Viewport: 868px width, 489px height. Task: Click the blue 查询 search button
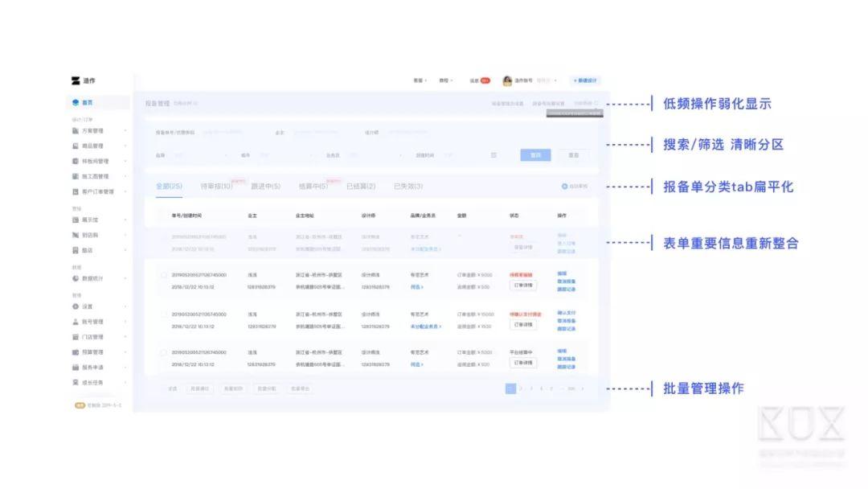point(535,155)
